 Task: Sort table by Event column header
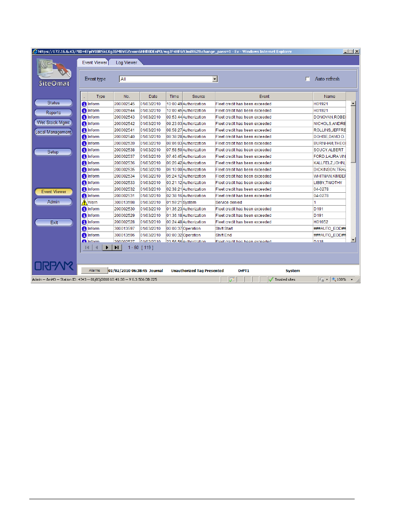pos(264,97)
